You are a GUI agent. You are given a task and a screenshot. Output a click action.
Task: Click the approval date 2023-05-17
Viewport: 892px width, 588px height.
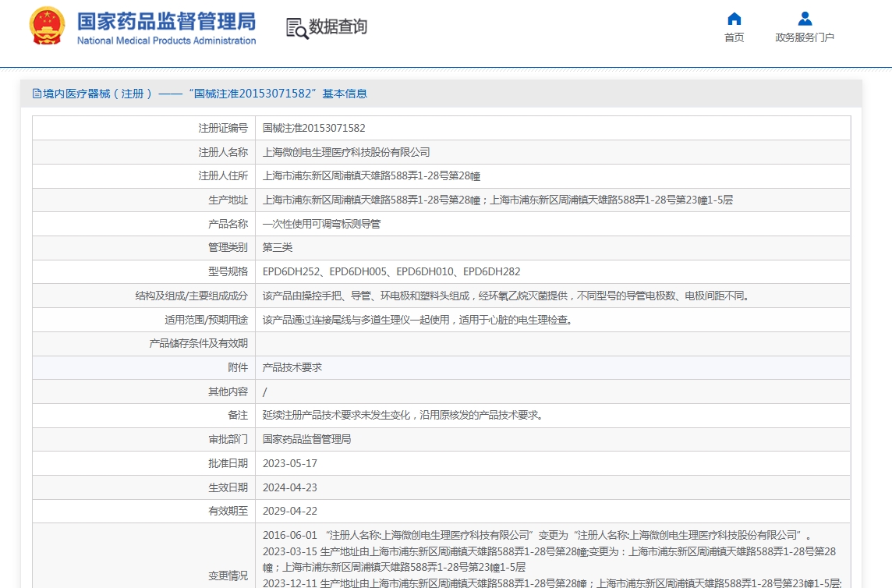click(289, 463)
